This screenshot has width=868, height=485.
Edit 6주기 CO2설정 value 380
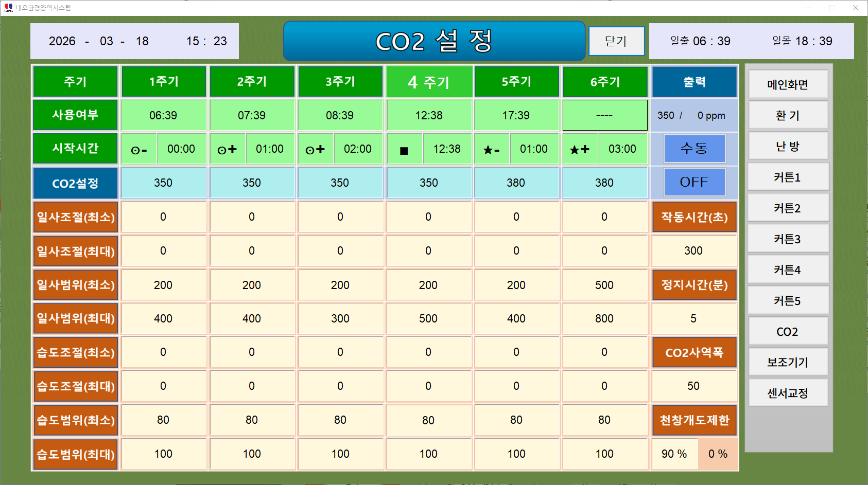[604, 183]
